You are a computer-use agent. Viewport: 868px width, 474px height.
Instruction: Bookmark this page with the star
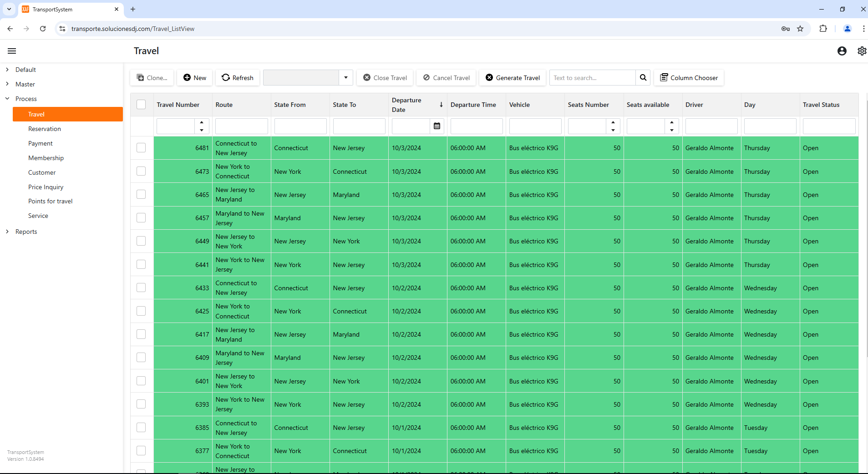pyautogui.click(x=800, y=29)
